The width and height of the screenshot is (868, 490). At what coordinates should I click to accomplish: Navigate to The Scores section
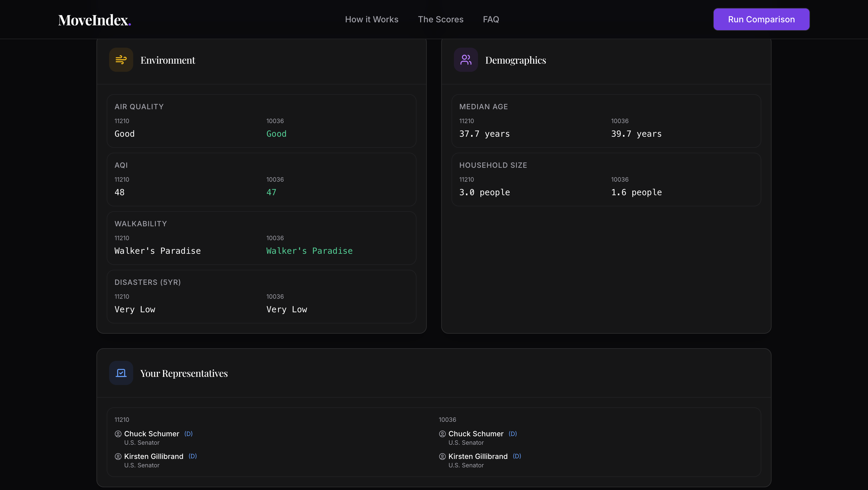pyautogui.click(x=441, y=19)
